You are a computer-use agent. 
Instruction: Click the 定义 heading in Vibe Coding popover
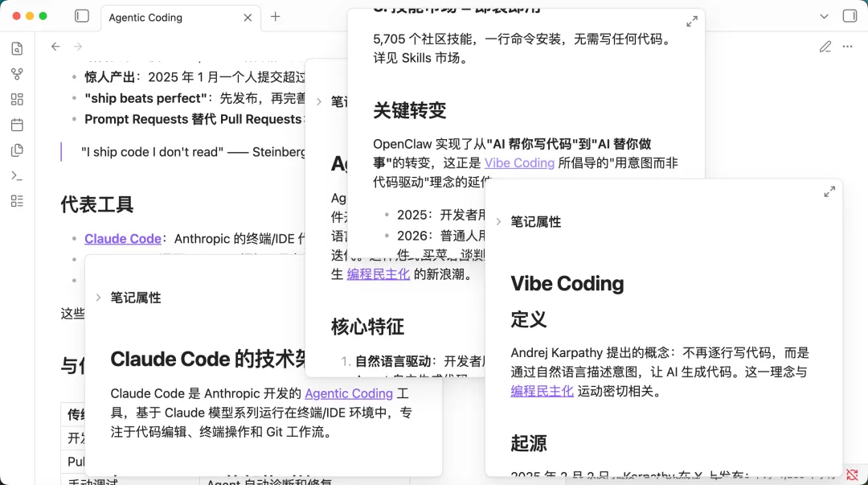point(529,320)
